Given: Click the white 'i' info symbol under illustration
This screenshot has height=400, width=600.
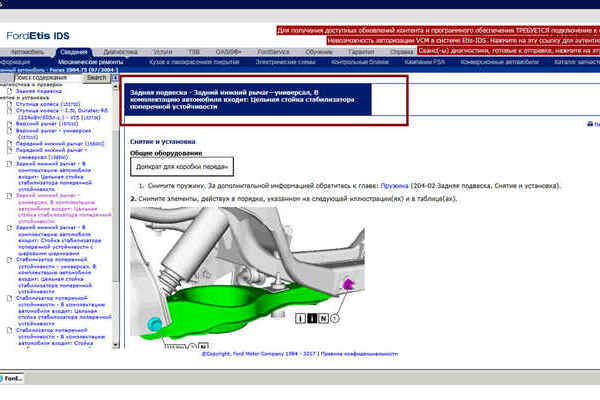Looking at the screenshot, I should coord(301,318).
